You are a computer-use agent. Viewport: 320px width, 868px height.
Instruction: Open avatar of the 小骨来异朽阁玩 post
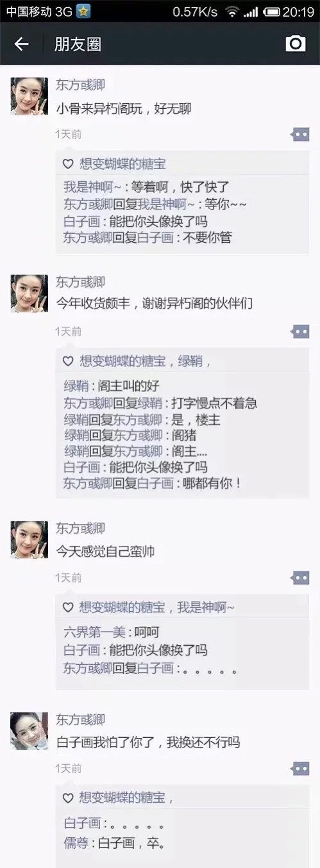point(29,97)
